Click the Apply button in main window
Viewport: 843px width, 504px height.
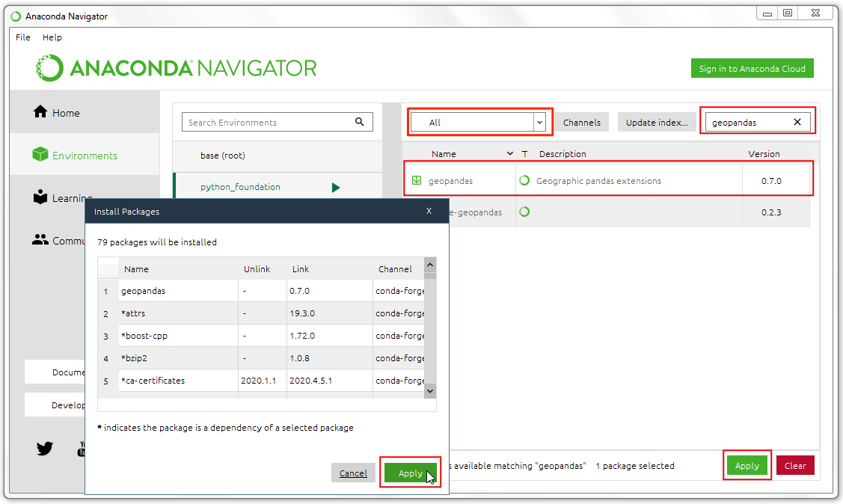point(747,465)
